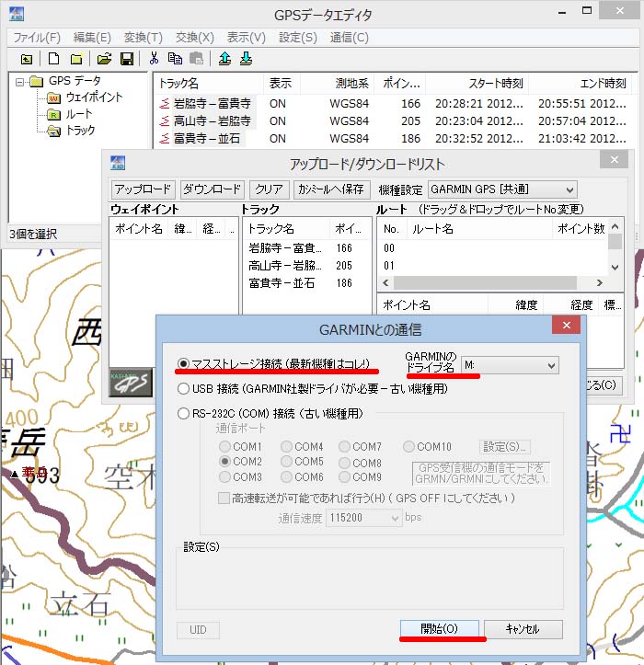The height and width of the screenshot is (665, 644).
Task: Click the GPS logo image in upload list
Action: click(x=131, y=383)
